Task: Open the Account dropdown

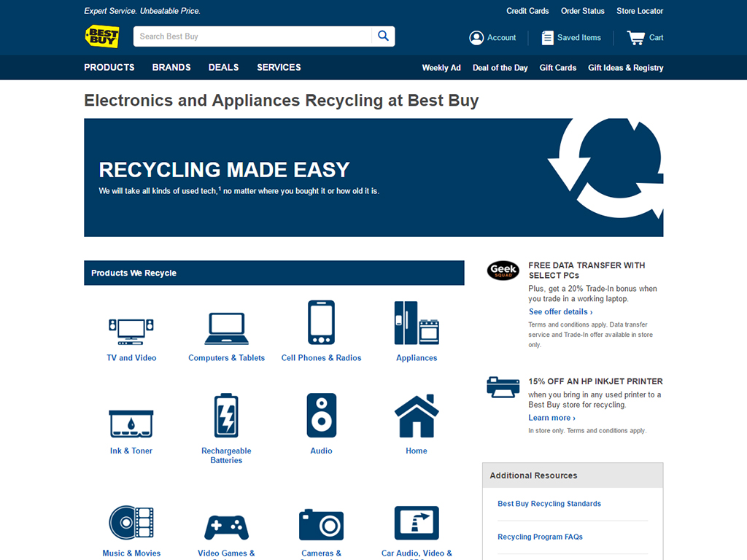Action: (492, 38)
